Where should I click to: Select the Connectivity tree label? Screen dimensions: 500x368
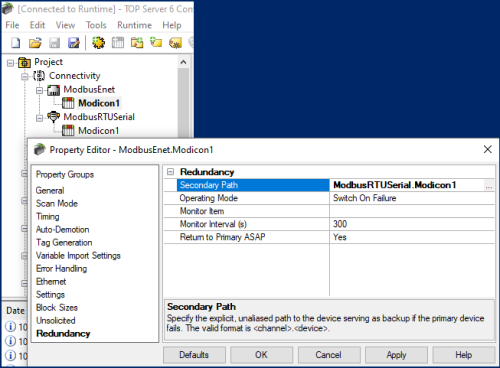(75, 76)
